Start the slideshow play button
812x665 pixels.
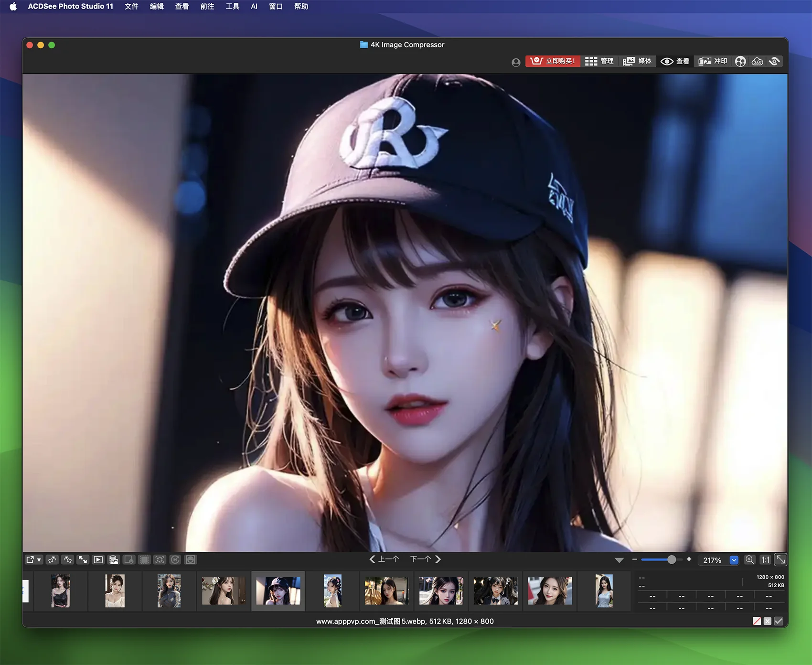pos(98,559)
